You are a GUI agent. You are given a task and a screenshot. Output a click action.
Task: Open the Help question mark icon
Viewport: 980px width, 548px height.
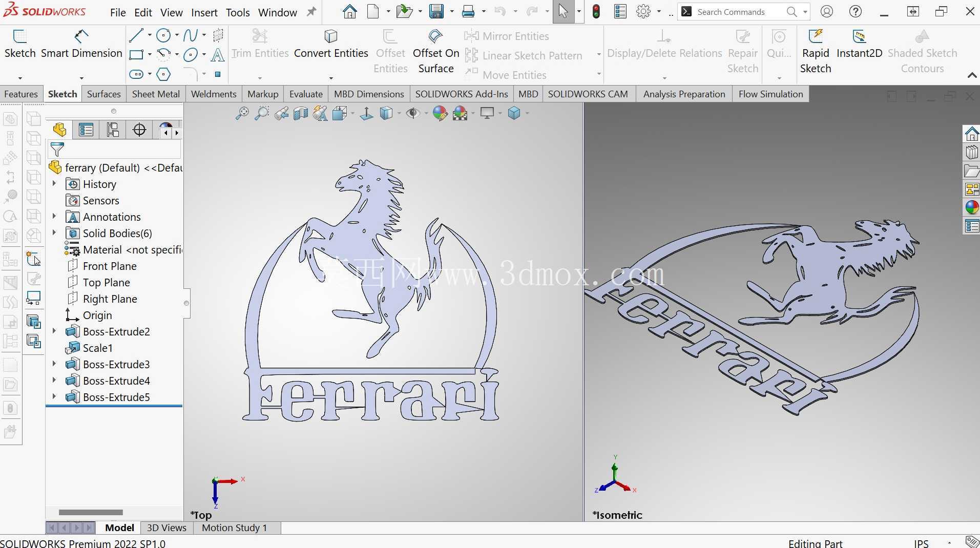(x=856, y=11)
